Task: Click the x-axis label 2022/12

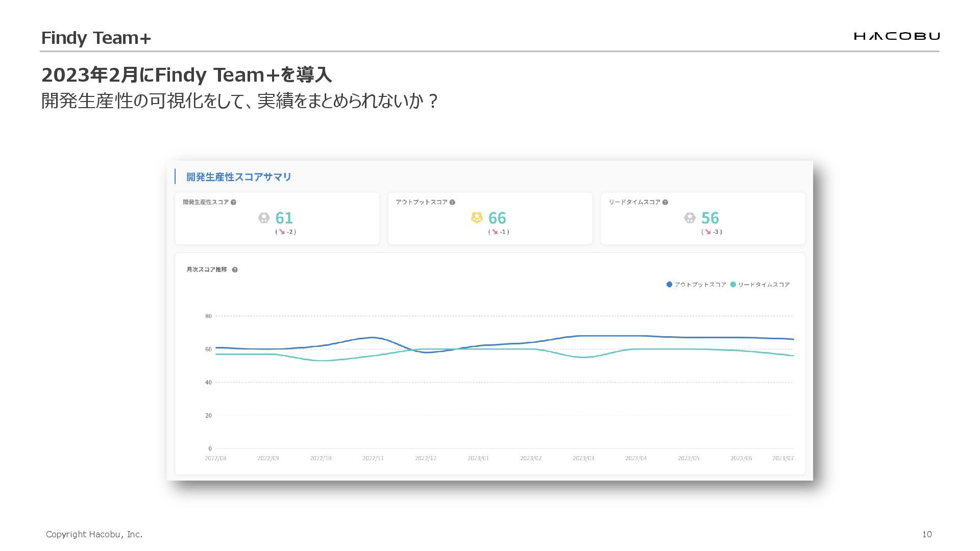Action: pos(426,458)
